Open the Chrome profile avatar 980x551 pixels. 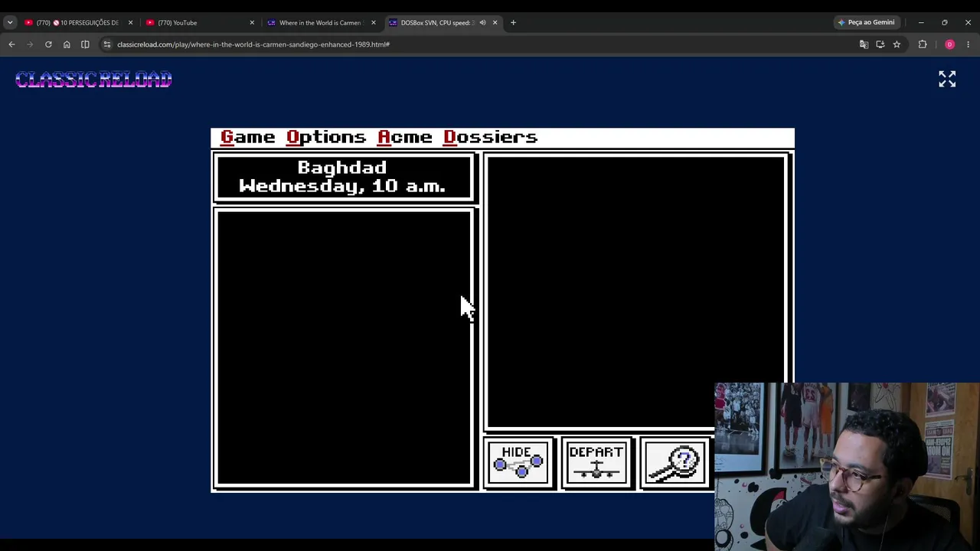(x=949, y=44)
